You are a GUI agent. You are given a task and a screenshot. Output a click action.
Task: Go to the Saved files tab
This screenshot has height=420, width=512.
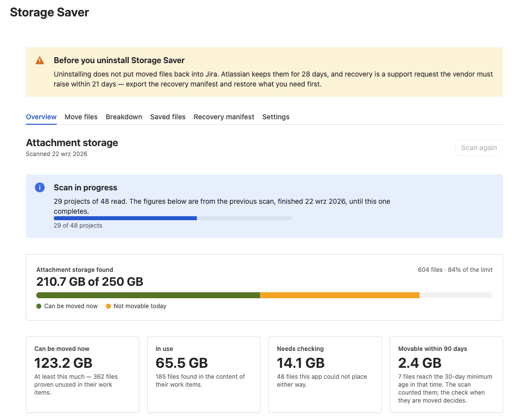(x=168, y=117)
